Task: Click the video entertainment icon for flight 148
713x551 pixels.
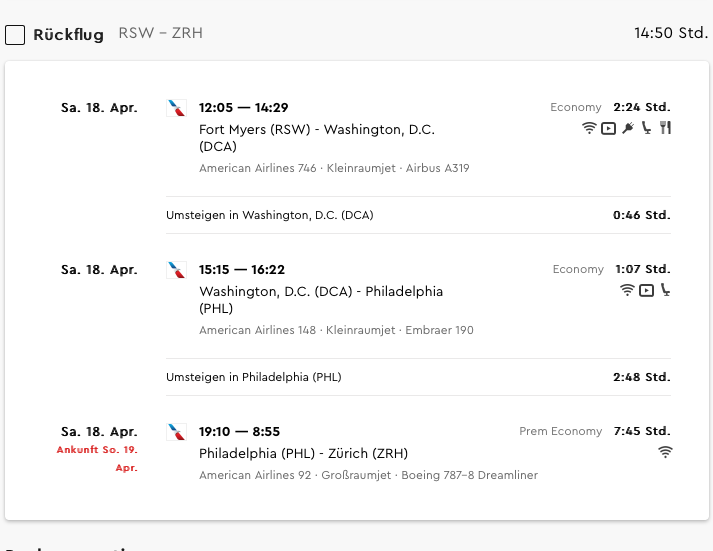Action: coord(646,291)
